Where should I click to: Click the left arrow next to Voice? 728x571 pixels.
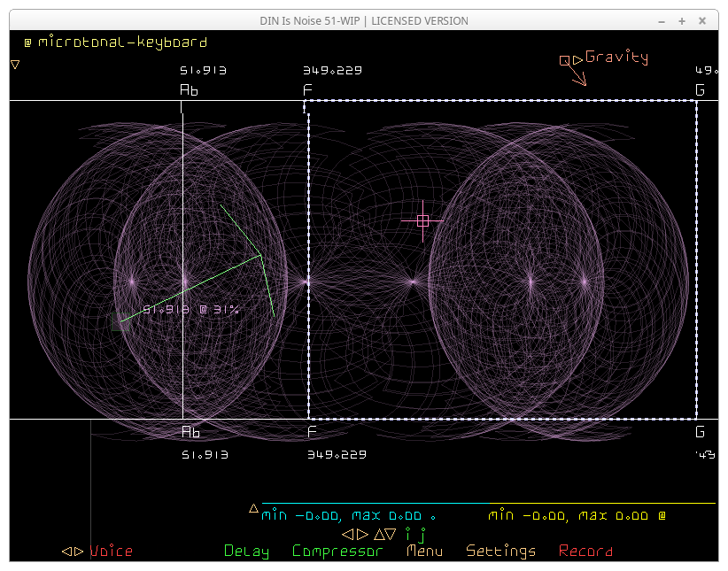[x=66, y=552]
